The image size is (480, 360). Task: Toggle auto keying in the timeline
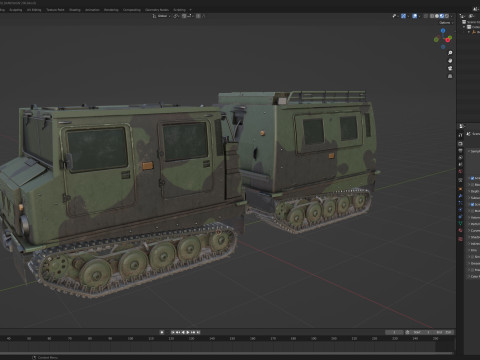point(162,332)
